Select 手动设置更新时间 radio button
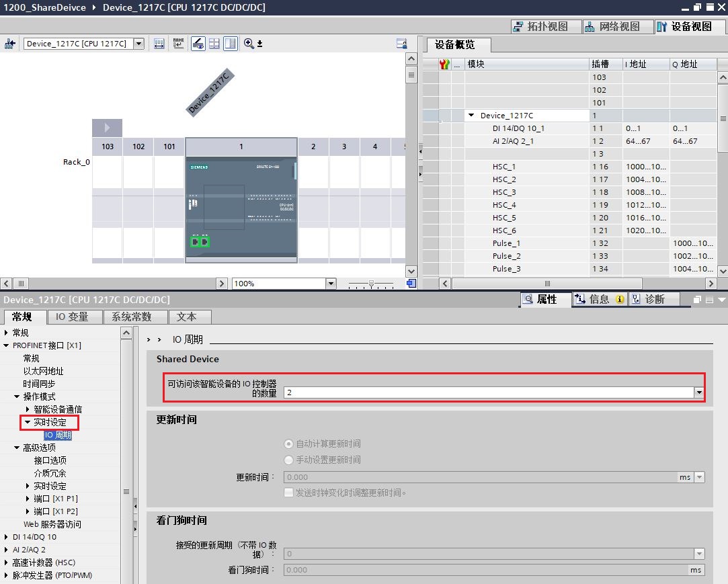This screenshot has height=584, width=728. click(x=288, y=460)
